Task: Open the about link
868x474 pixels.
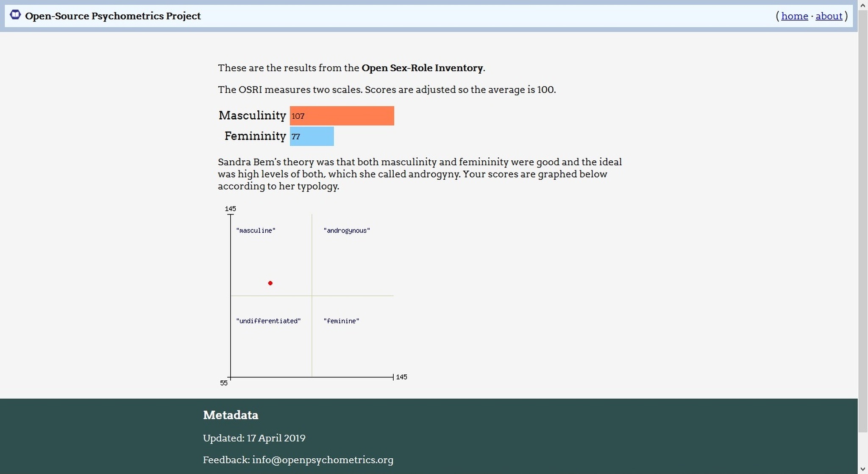Action: 829,16
